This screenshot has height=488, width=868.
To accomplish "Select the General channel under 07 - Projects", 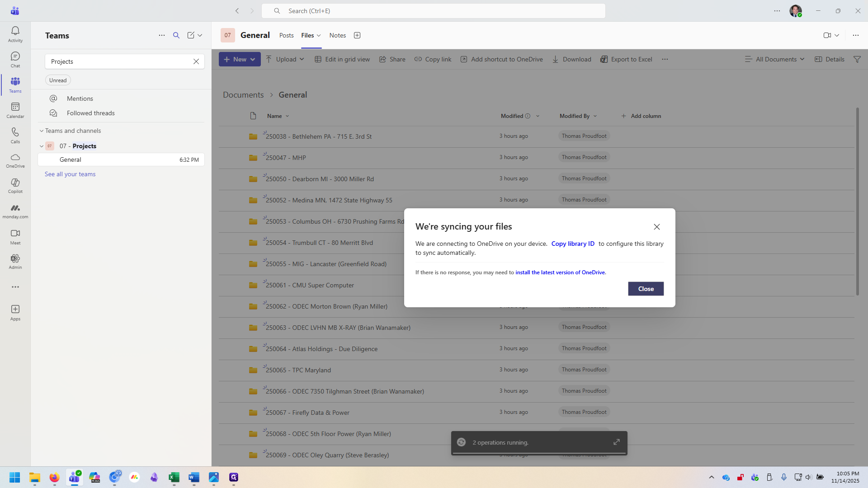I will click(x=71, y=160).
